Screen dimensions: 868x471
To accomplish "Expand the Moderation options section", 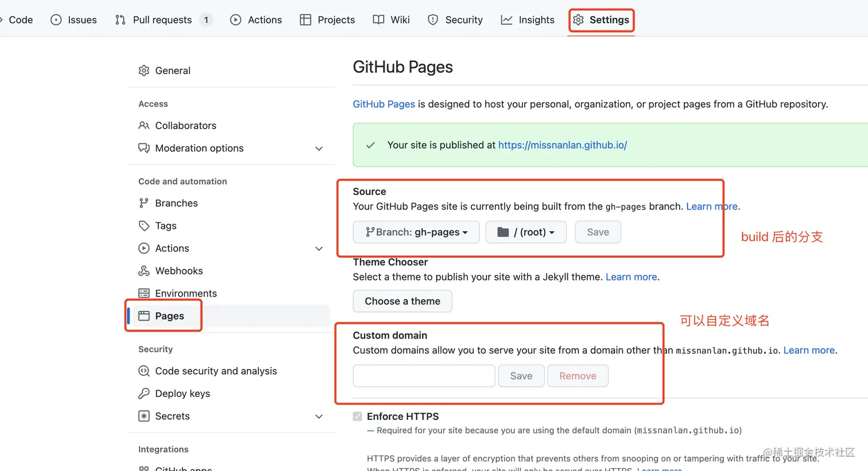I will pyautogui.click(x=319, y=149).
